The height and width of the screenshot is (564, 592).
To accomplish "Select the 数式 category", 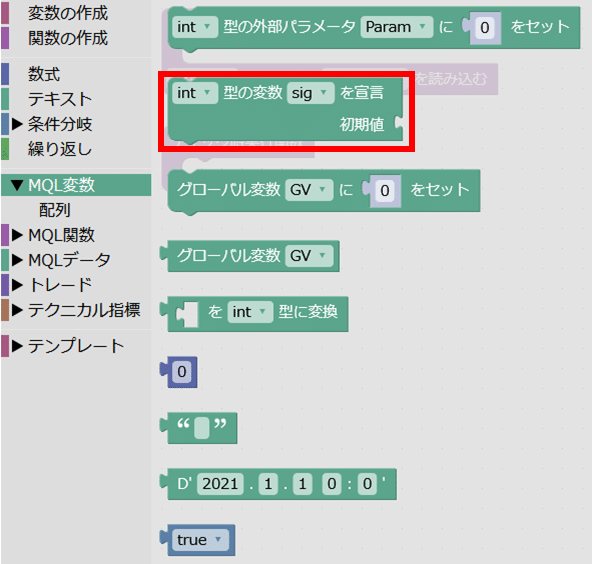I will [44, 74].
